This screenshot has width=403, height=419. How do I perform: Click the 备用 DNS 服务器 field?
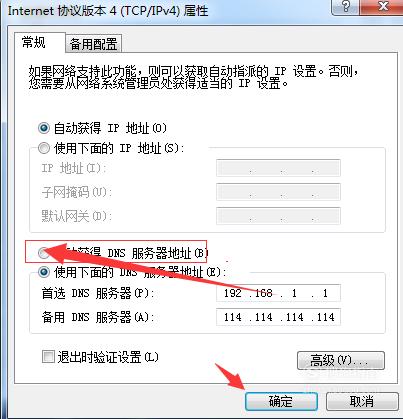pyautogui.click(x=278, y=317)
